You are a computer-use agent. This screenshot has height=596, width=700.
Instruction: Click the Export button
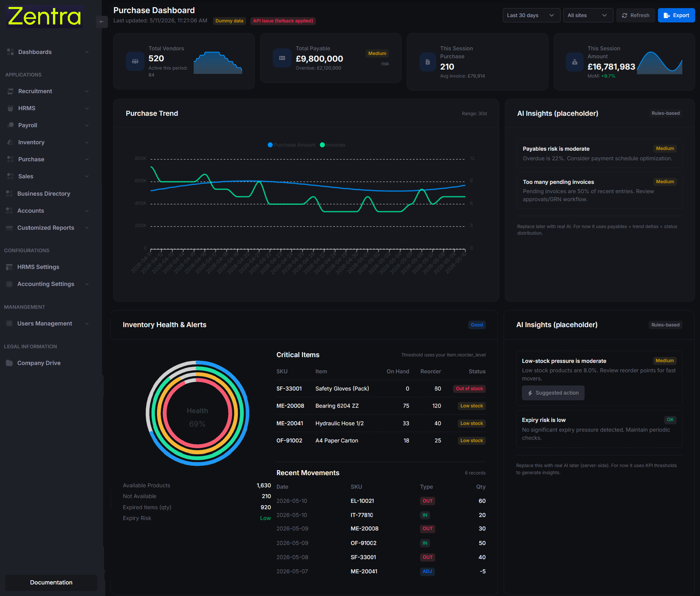(676, 15)
